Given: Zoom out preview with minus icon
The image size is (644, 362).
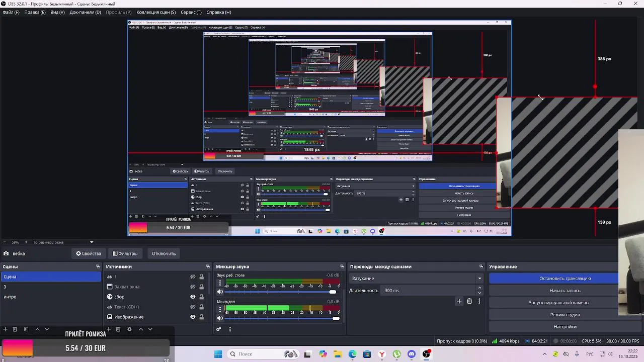Looking at the screenshot, I should click(x=5, y=242).
